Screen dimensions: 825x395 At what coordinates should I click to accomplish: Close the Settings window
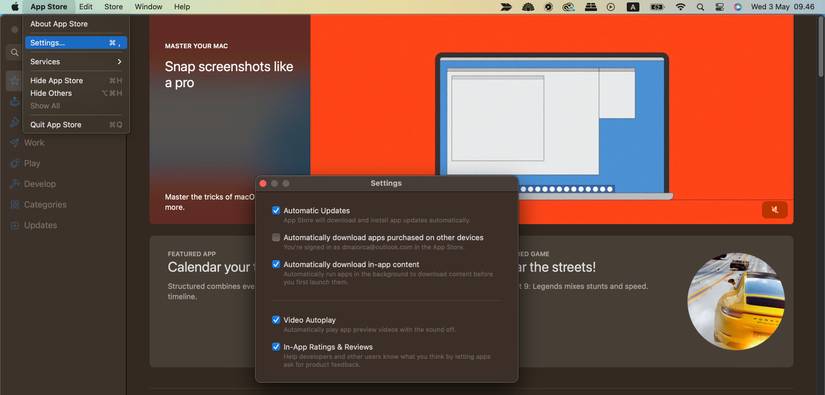click(263, 183)
